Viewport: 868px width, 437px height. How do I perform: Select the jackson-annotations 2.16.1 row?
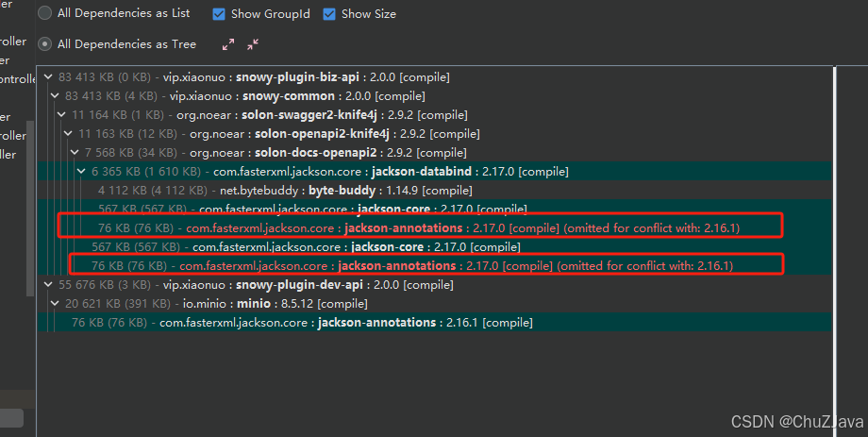coord(435,323)
